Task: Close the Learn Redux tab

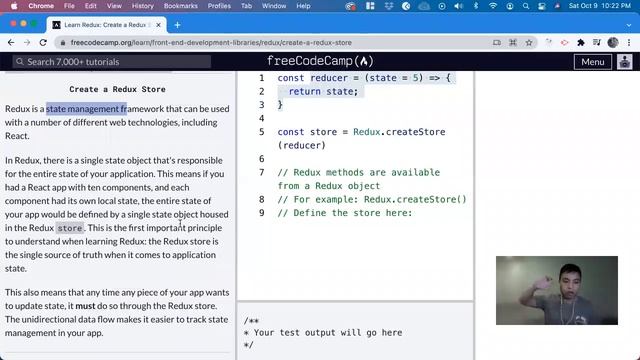Action: [158, 25]
